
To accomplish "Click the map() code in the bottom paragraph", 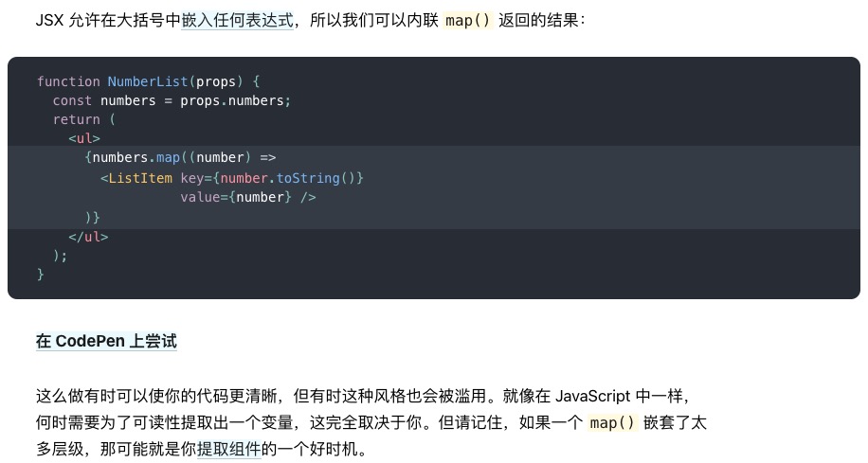I will pos(612,422).
